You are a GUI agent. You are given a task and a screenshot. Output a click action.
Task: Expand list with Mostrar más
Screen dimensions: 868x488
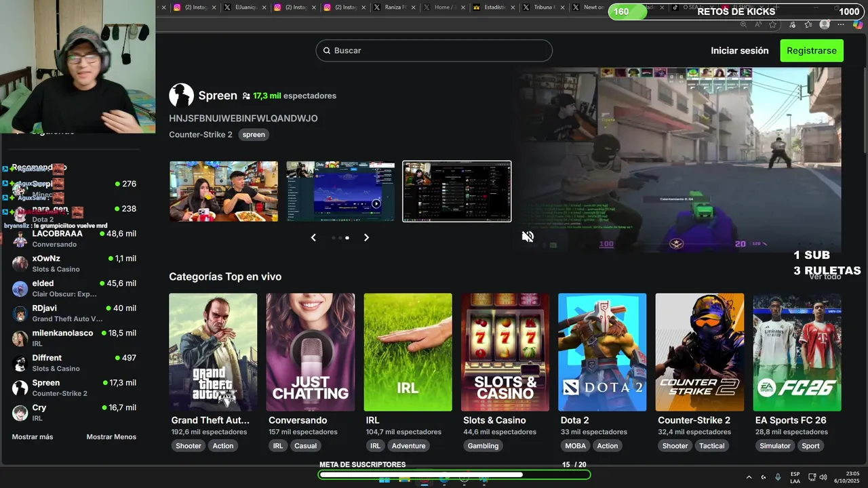(x=33, y=437)
